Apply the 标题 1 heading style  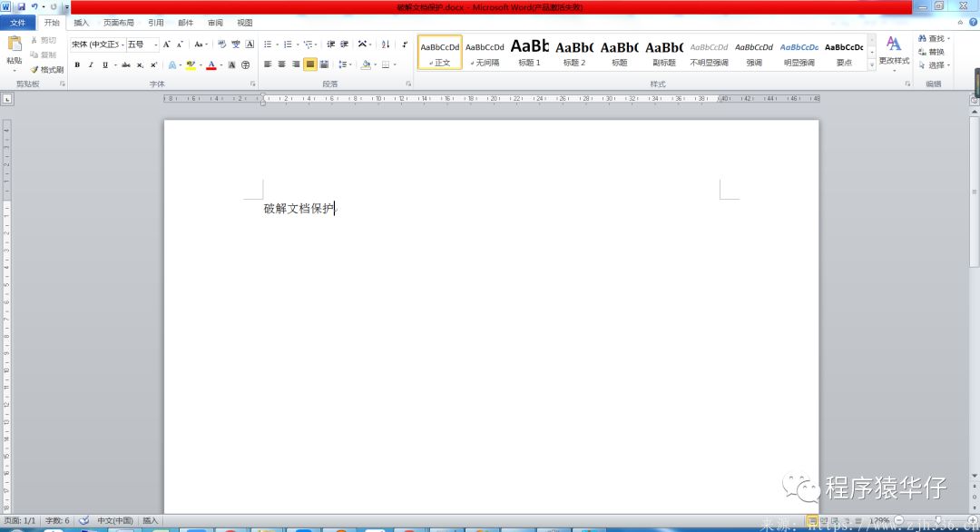click(x=529, y=53)
